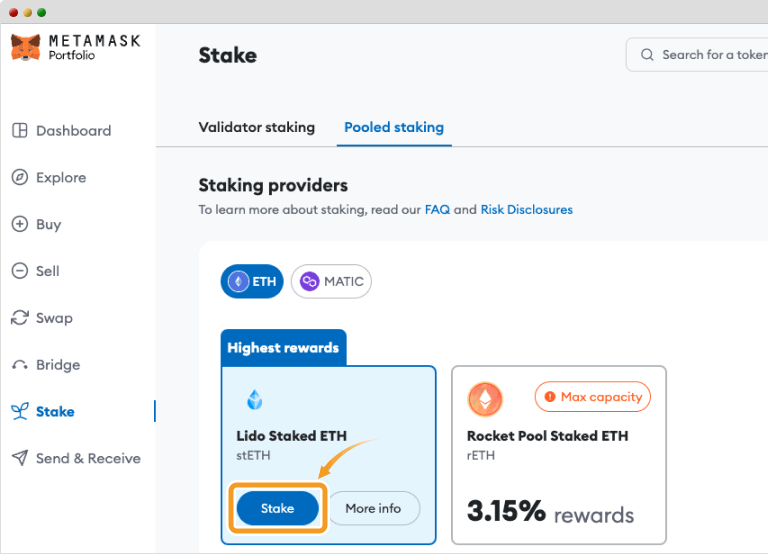Click More info on Lido card

click(373, 508)
